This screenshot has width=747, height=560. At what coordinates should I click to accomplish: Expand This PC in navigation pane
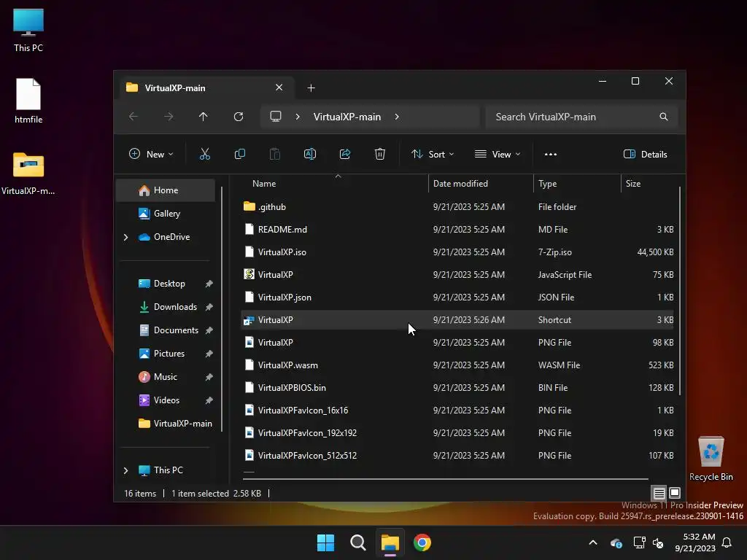[125, 470]
